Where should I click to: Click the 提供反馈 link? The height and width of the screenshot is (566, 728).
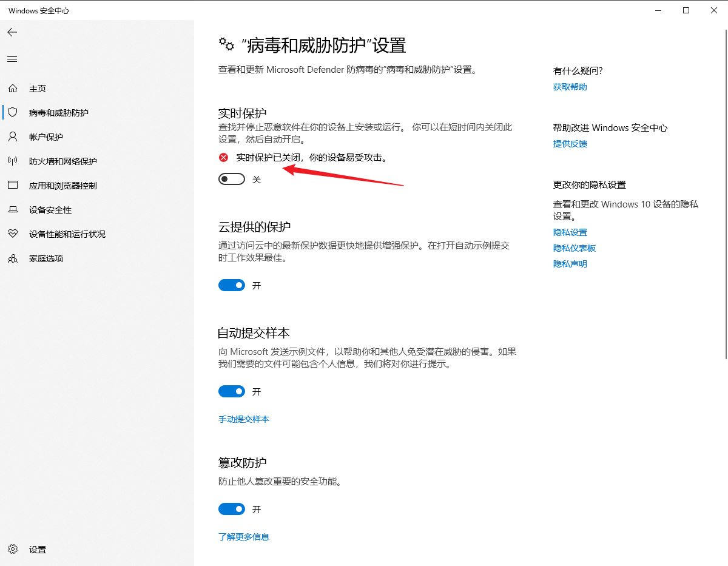(570, 144)
